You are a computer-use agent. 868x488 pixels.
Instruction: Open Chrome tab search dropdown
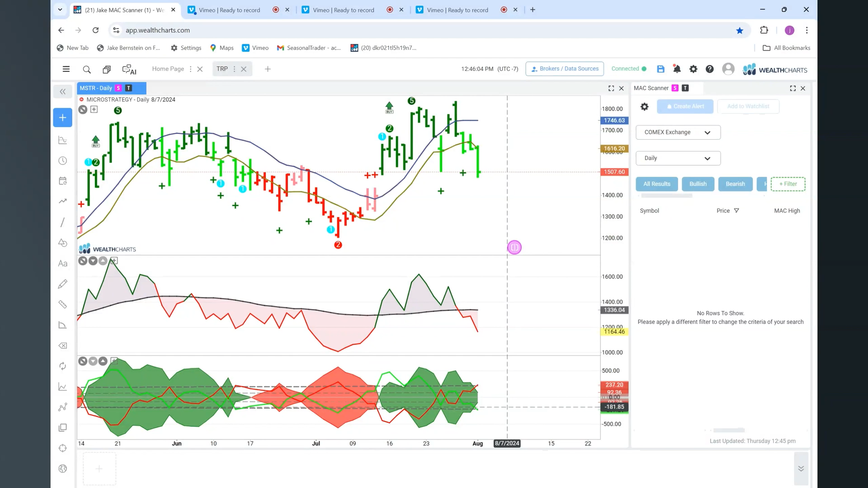pyautogui.click(x=60, y=9)
